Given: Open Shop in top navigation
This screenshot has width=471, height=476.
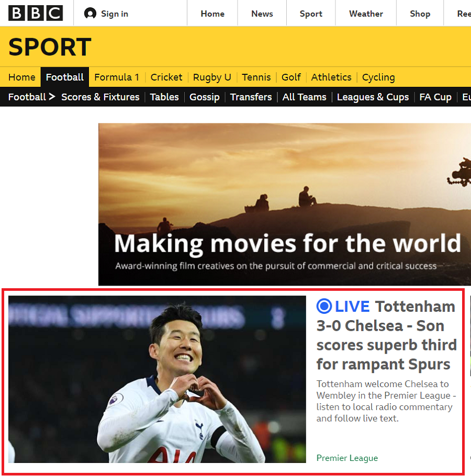Looking at the screenshot, I should 420,14.
